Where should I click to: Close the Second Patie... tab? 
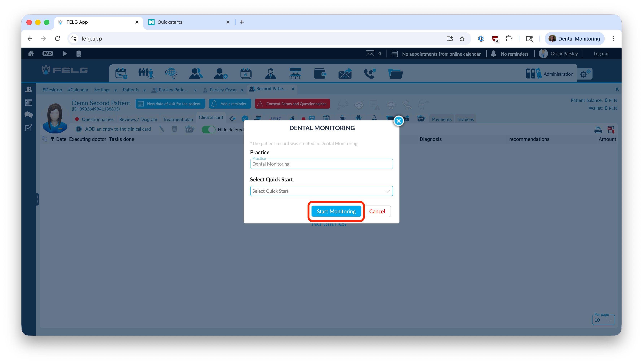293,89
